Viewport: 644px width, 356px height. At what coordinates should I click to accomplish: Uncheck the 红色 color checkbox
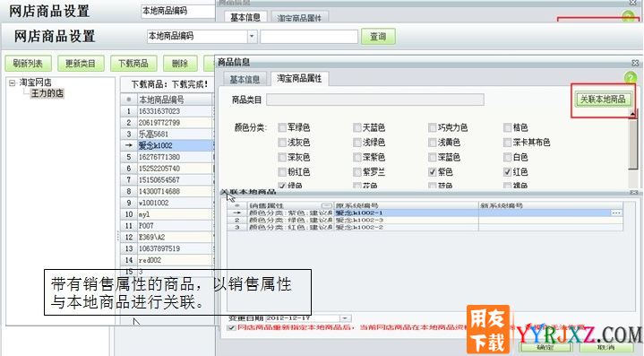507,172
